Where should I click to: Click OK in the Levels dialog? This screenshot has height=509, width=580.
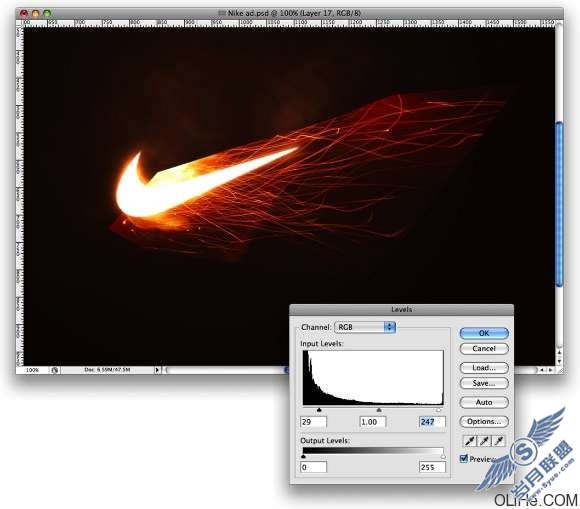(x=484, y=333)
